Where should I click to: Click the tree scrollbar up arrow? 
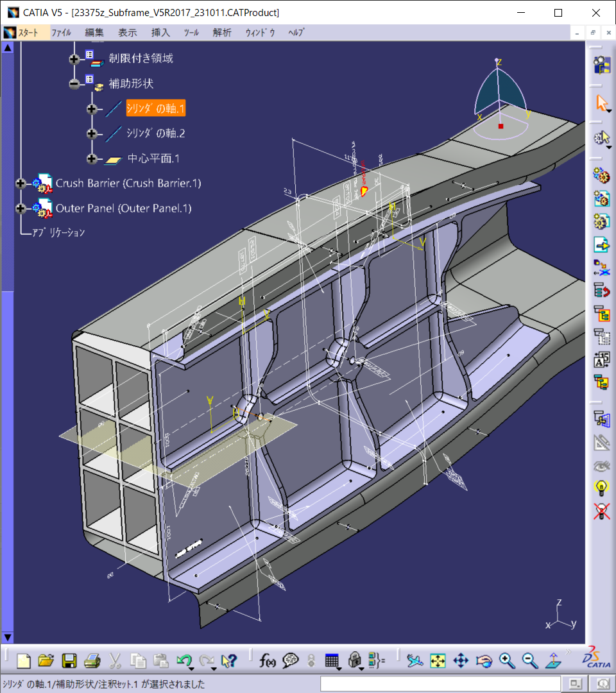(x=8, y=47)
